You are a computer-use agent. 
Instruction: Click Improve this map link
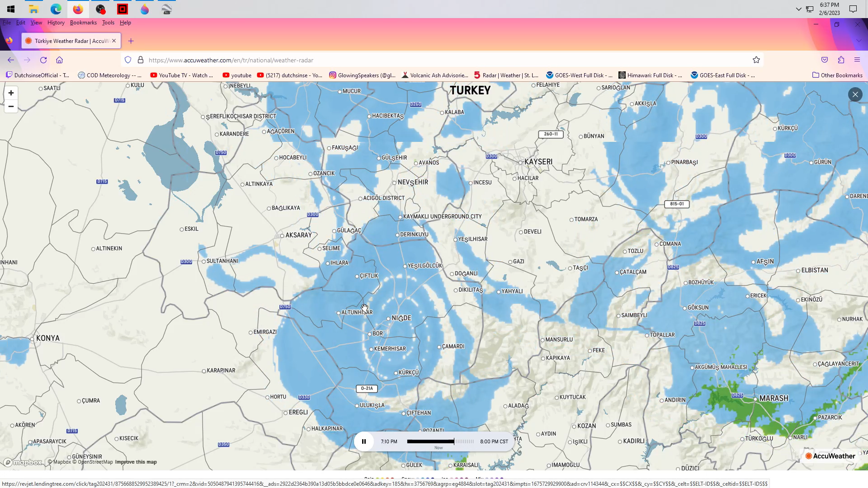(136, 462)
